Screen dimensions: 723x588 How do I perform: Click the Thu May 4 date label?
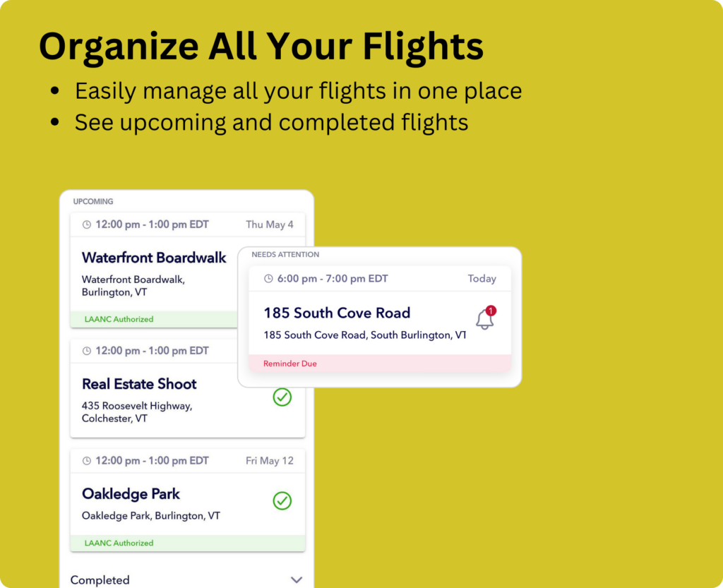pos(270,224)
